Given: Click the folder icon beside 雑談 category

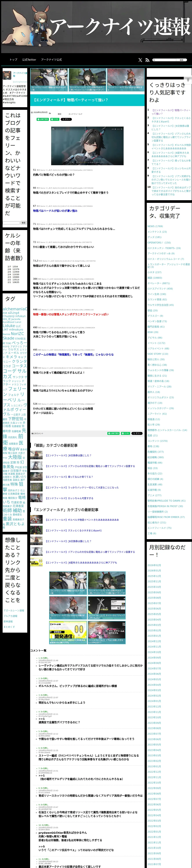Looking at the screenshot, I should [x=50, y=113].
